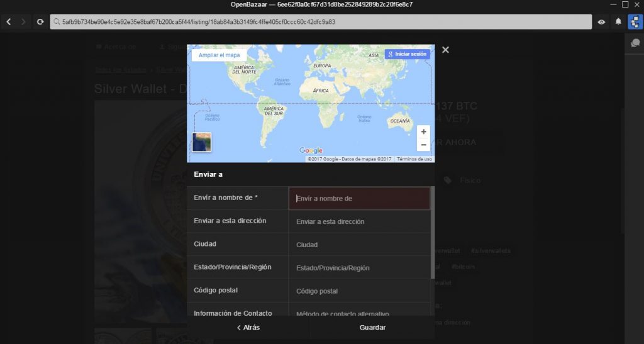Focus the Enviar a esta dirección field

(359, 221)
